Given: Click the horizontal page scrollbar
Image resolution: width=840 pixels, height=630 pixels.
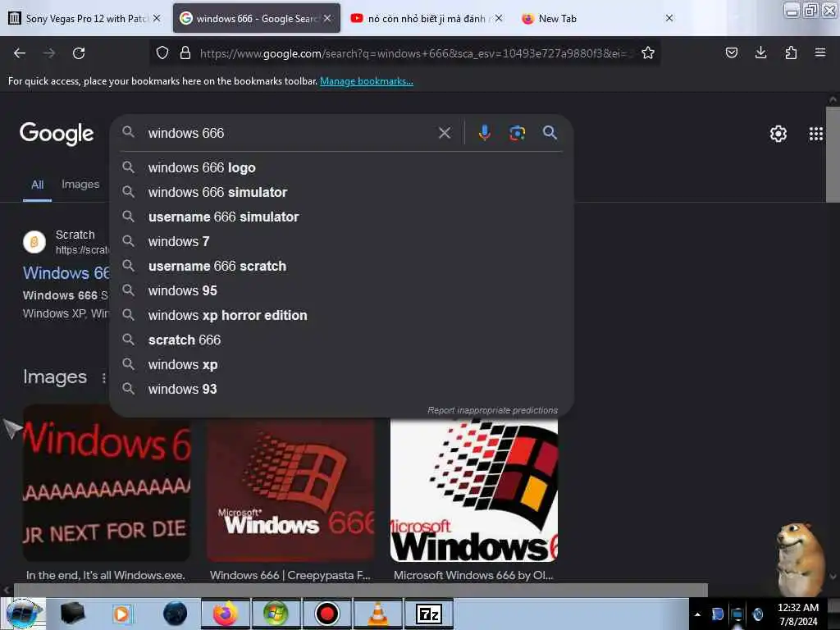Looking at the screenshot, I should click(360, 590).
